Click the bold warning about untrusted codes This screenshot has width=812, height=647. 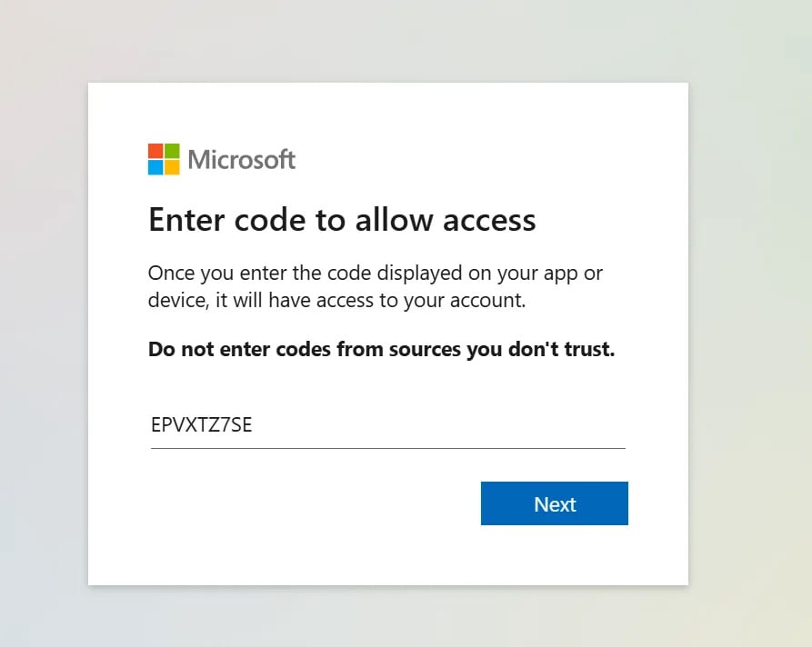(381, 349)
